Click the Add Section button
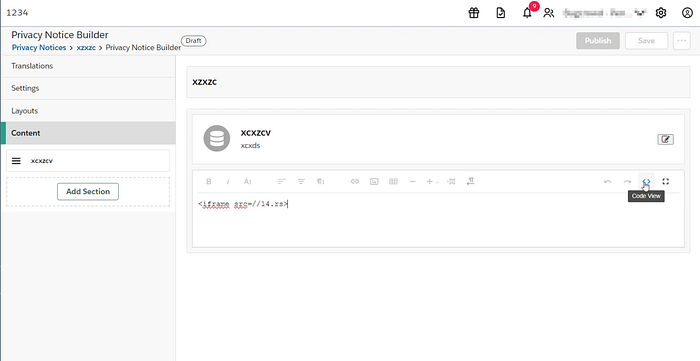This screenshot has height=361, width=700. point(88,191)
